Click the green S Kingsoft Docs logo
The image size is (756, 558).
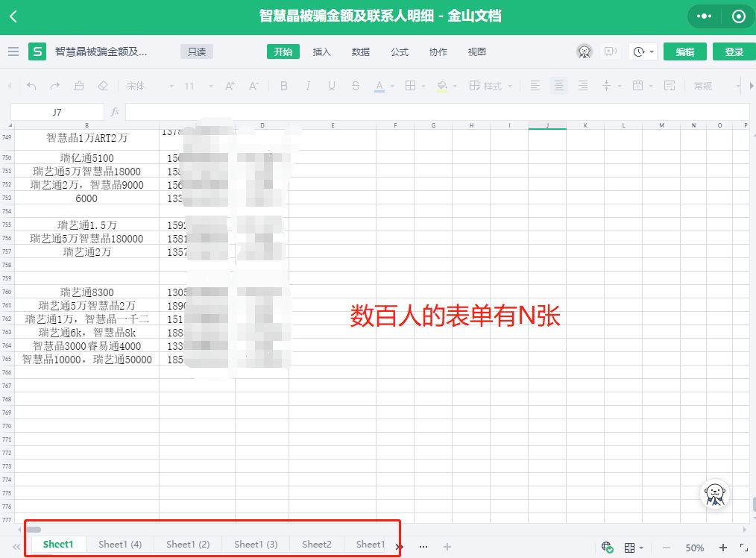pyautogui.click(x=37, y=51)
